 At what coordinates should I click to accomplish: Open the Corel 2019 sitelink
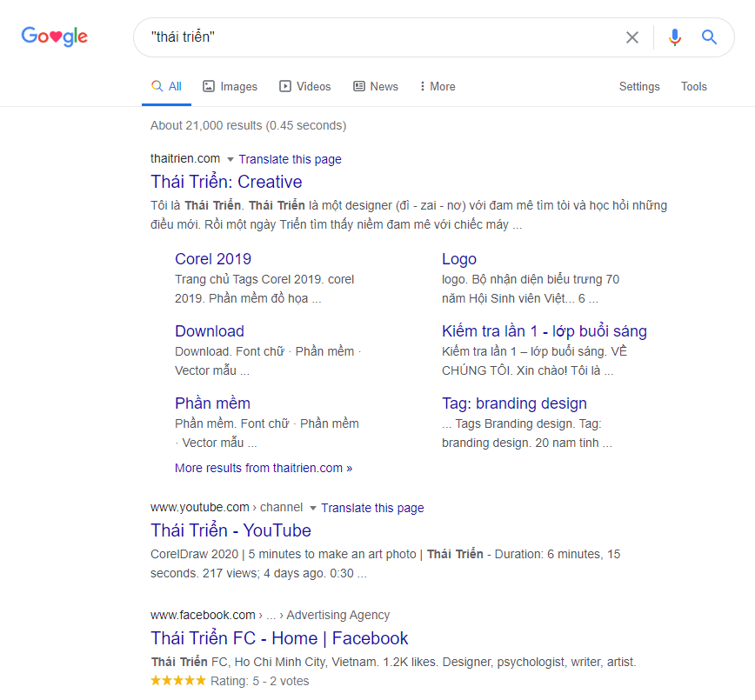coord(213,258)
